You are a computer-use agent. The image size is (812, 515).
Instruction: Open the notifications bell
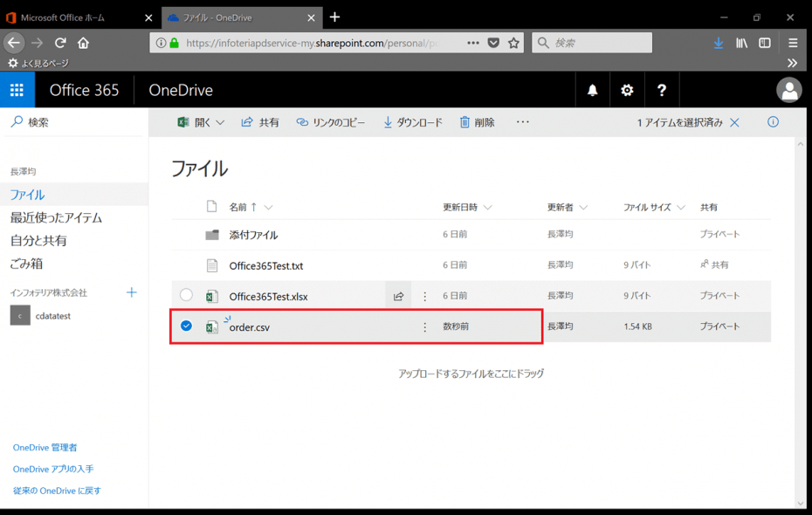[x=593, y=91]
